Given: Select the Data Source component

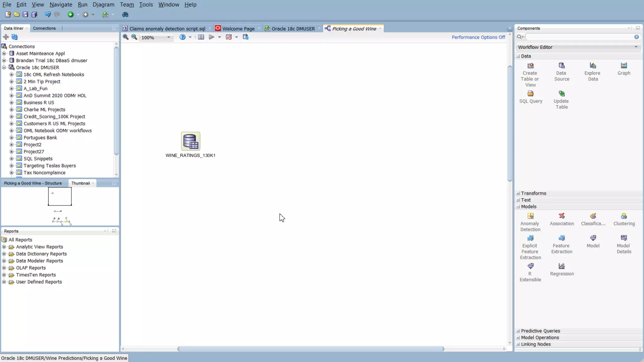Looking at the screenshot, I should click(562, 72).
